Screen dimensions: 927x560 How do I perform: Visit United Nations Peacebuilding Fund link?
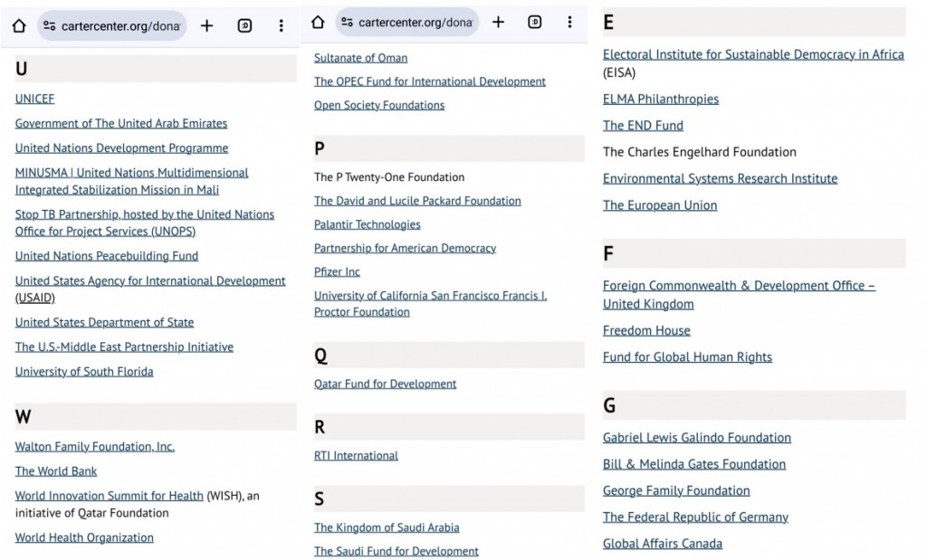tap(107, 256)
